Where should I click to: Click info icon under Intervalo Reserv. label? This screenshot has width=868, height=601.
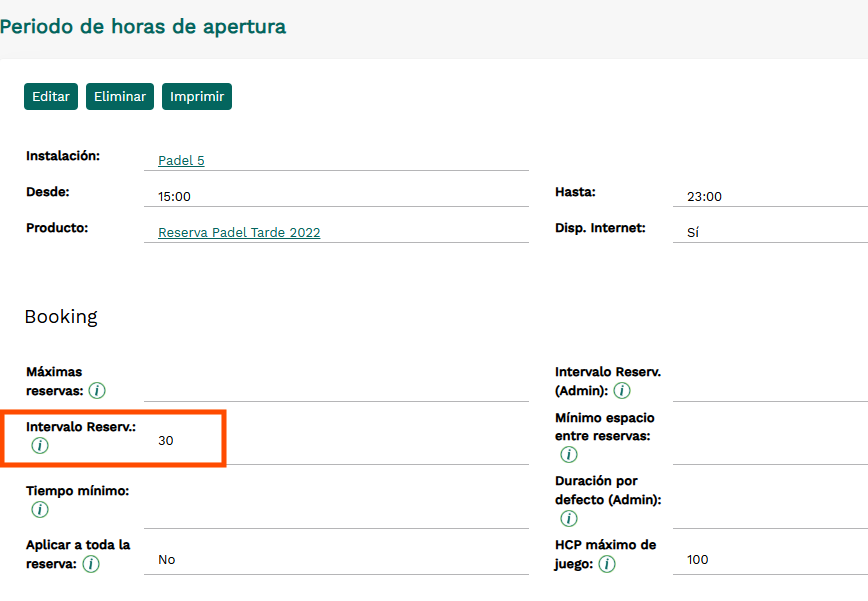40,446
